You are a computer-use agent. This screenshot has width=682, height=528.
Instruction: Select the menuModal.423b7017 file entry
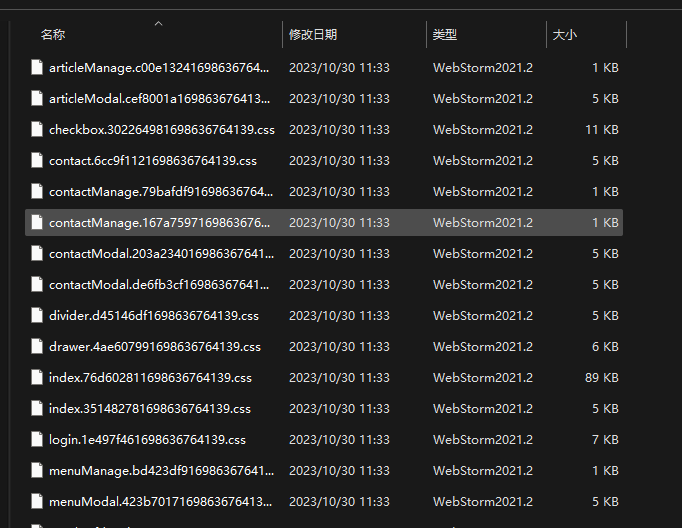click(160, 502)
